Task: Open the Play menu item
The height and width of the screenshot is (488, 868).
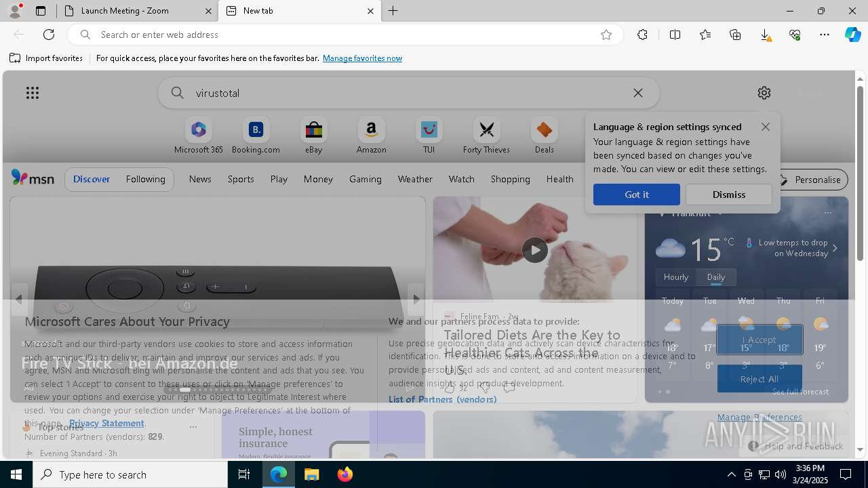Action: tap(279, 179)
